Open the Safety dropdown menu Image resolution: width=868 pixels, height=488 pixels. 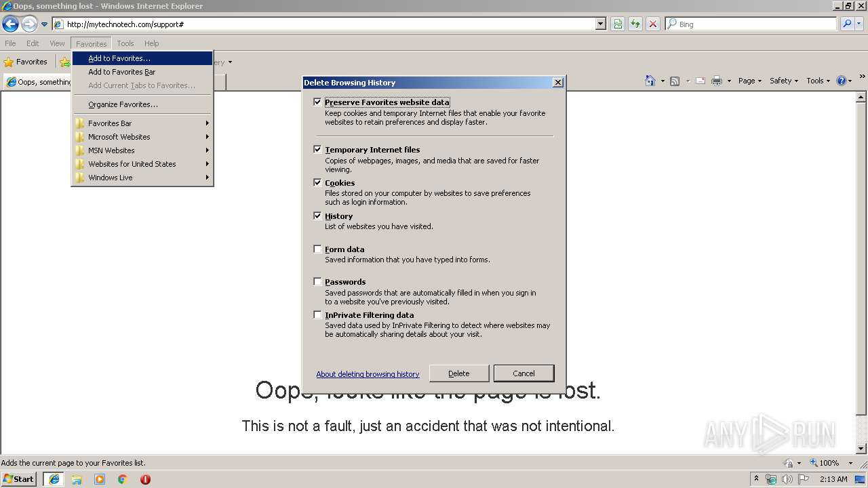[784, 81]
